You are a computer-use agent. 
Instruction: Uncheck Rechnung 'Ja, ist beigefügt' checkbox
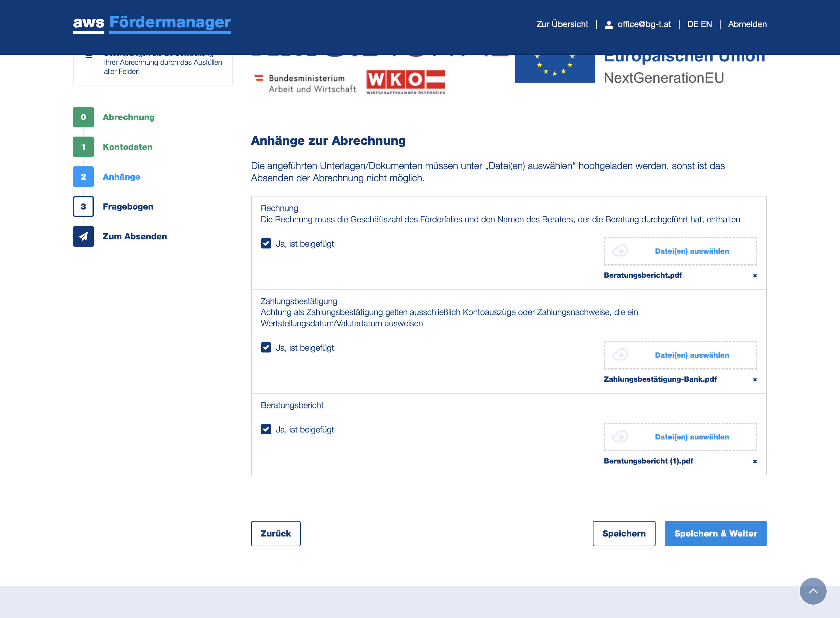click(266, 244)
